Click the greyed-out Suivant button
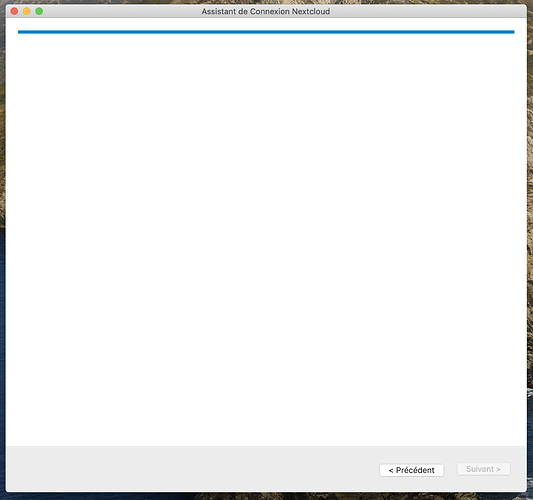Image resolution: width=533 pixels, height=500 pixels. (483, 469)
